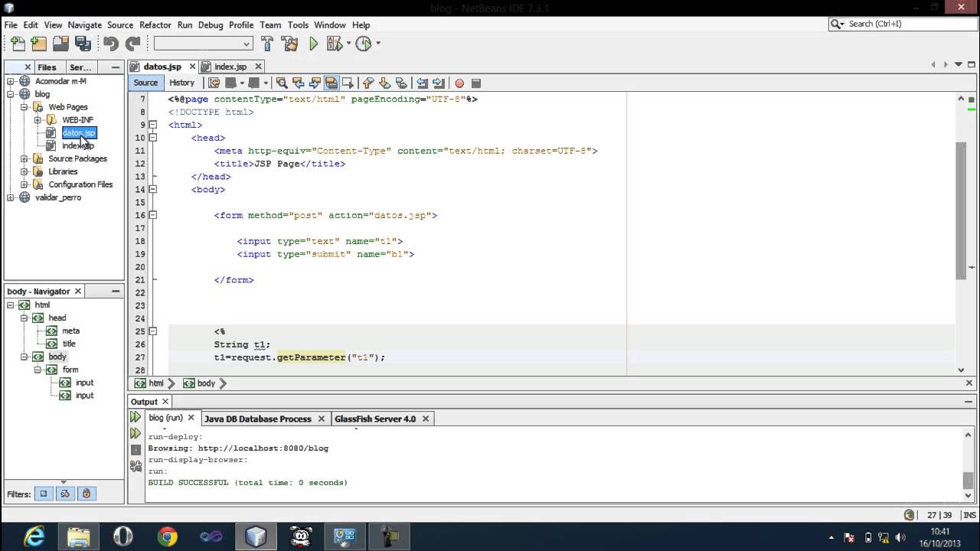The height and width of the screenshot is (551, 980).
Task: Open File Explorer from the taskbar
Action: coord(79,536)
